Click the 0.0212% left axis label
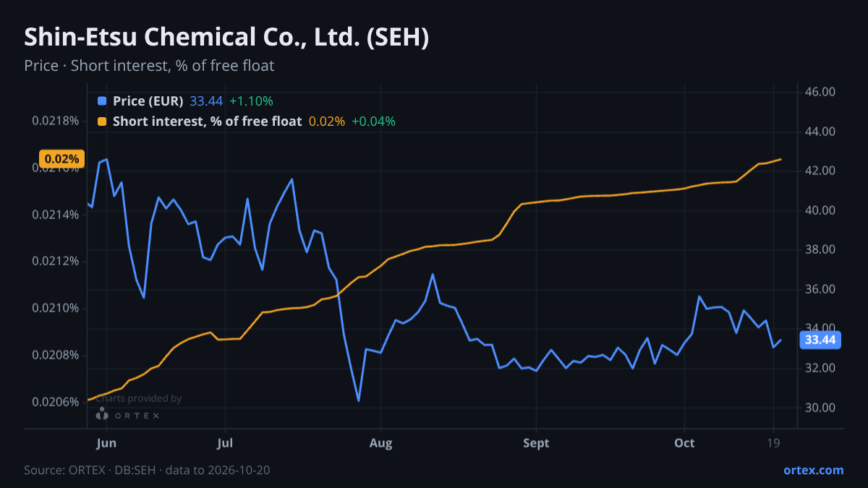The height and width of the screenshot is (488, 868). pyautogui.click(x=55, y=261)
